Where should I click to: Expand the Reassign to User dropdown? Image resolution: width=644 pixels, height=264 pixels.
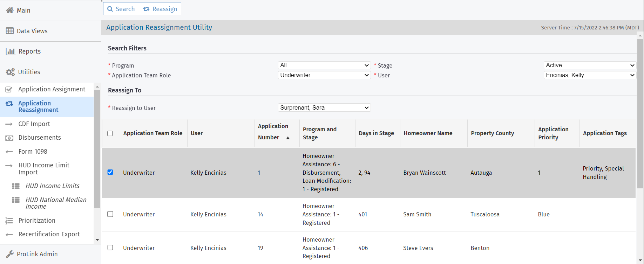click(x=324, y=107)
